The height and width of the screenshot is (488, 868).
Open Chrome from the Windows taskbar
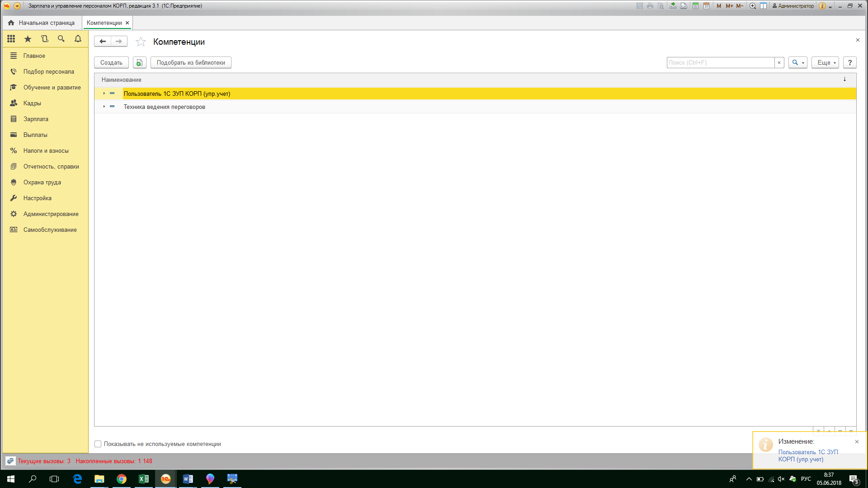click(121, 479)
